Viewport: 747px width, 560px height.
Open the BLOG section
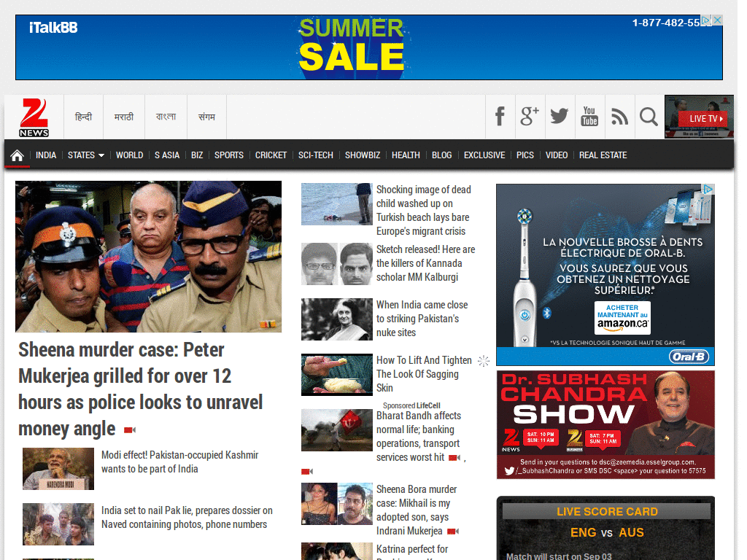[441, 155]
